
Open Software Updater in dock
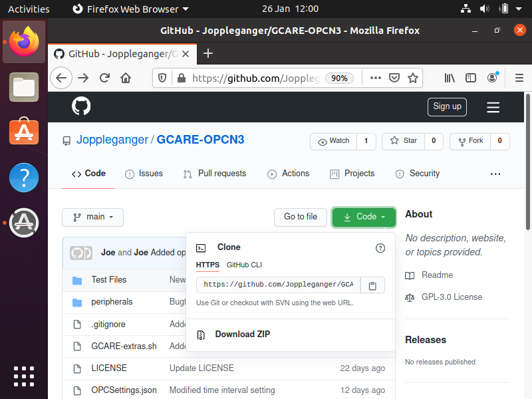coord(24,223)
